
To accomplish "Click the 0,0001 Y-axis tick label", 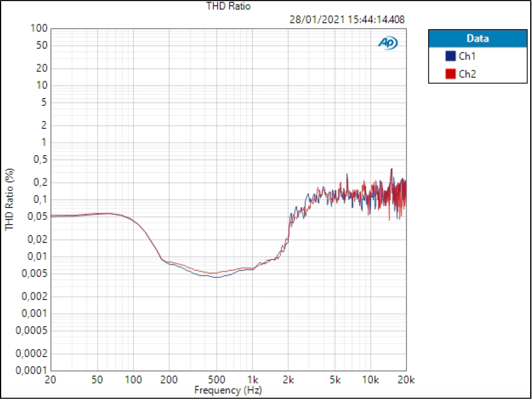I will (x=31, y=370).
